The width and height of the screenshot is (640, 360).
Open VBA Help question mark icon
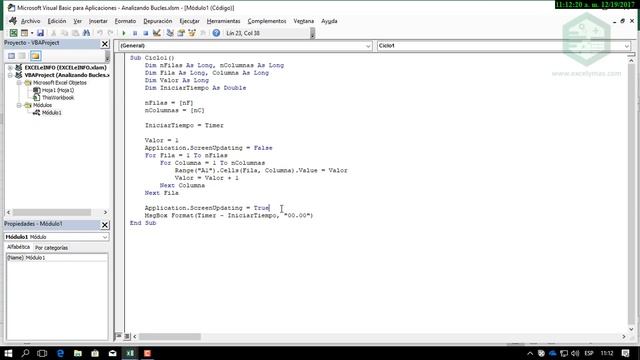click(x=216, y=33)
